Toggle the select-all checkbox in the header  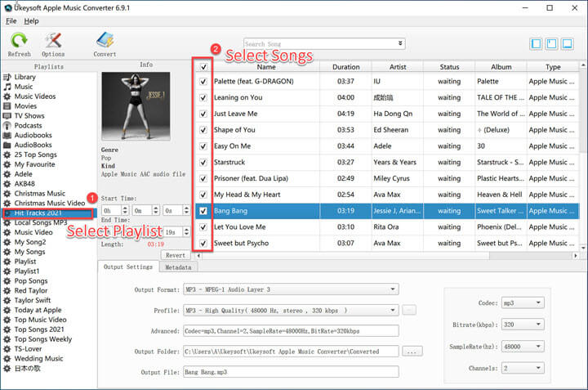[x=203, y=67]
